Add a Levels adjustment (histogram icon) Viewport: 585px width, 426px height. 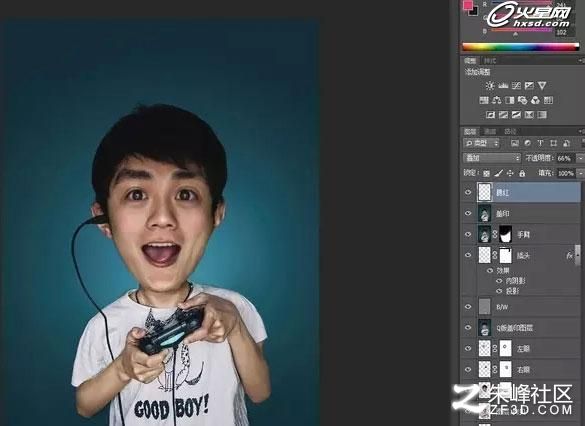503,86
